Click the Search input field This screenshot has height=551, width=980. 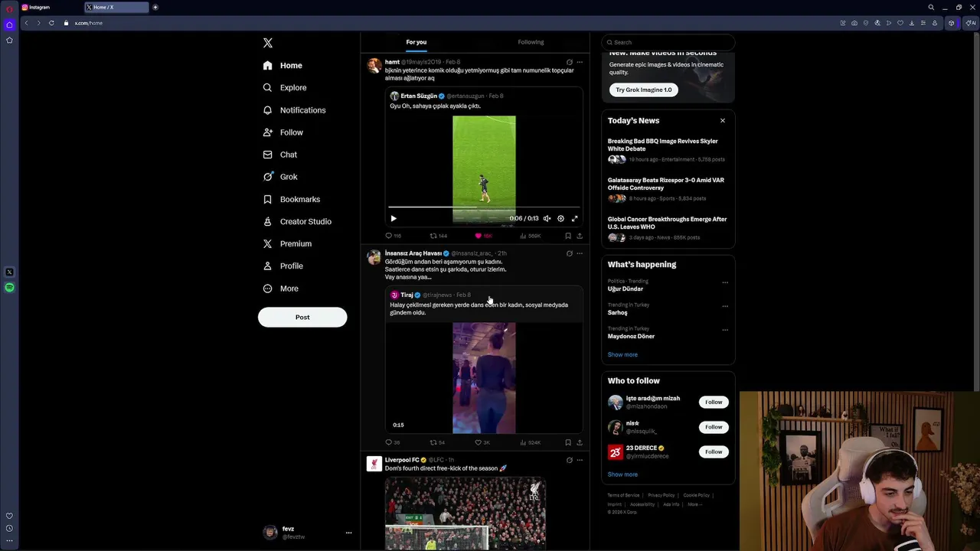point(668,42)
